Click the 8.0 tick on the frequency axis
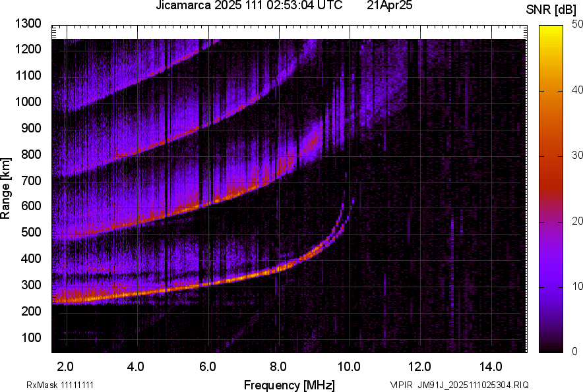 [x=278, y=366]
